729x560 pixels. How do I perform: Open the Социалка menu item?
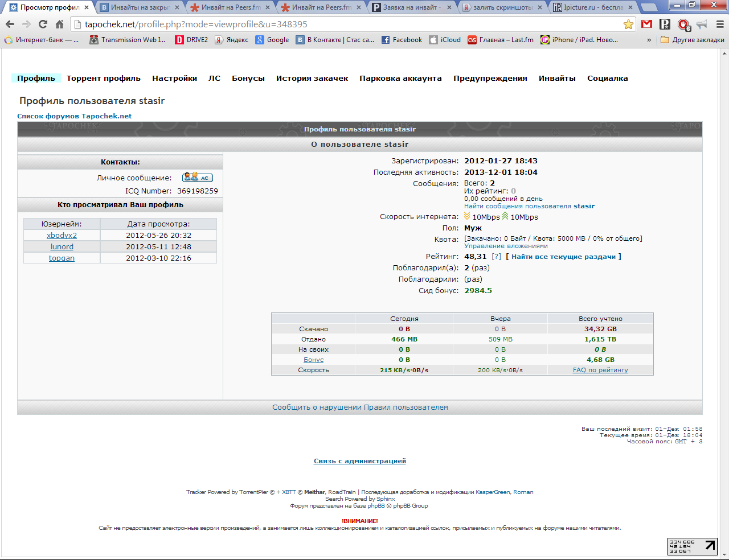pyautogui.click(x=608, y=79)
